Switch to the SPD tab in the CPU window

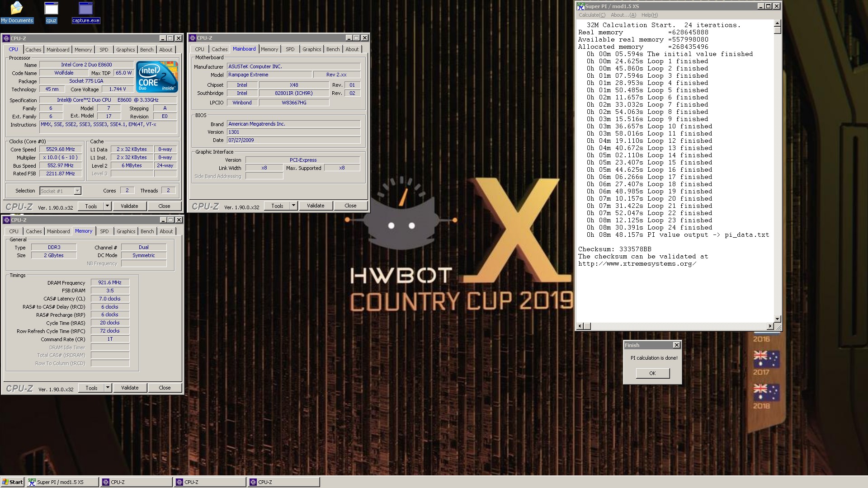click(104, 50)
